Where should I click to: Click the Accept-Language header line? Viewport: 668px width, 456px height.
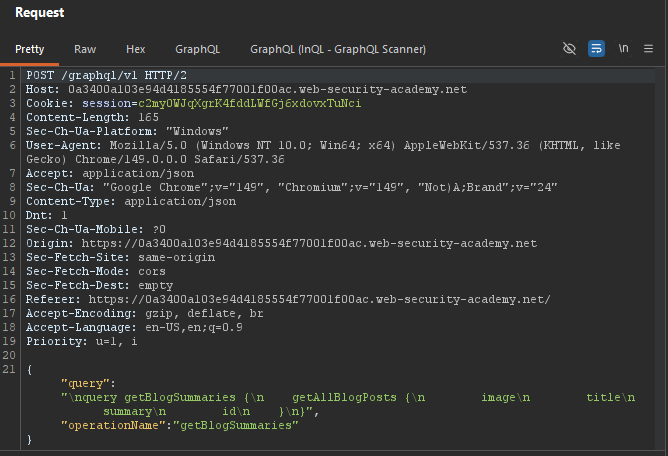coord(134,327)
